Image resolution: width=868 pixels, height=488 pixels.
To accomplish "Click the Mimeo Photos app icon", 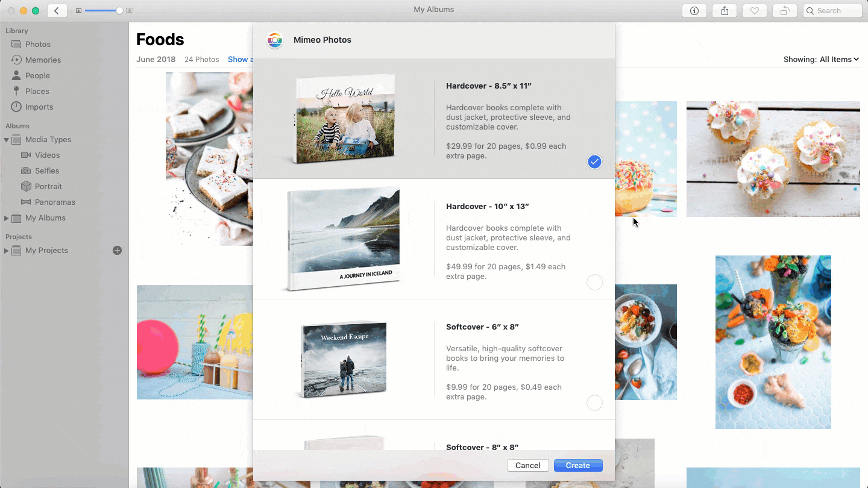I will point(275,40).
